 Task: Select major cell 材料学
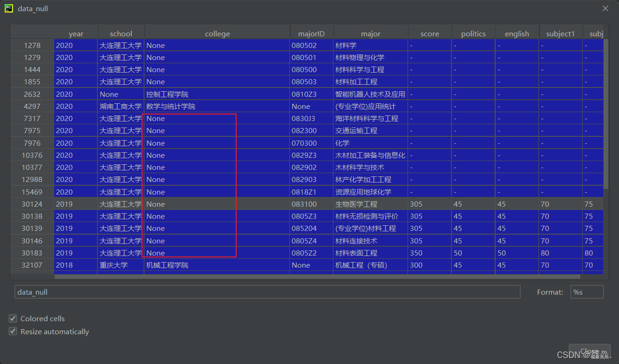tap(371, 45)
